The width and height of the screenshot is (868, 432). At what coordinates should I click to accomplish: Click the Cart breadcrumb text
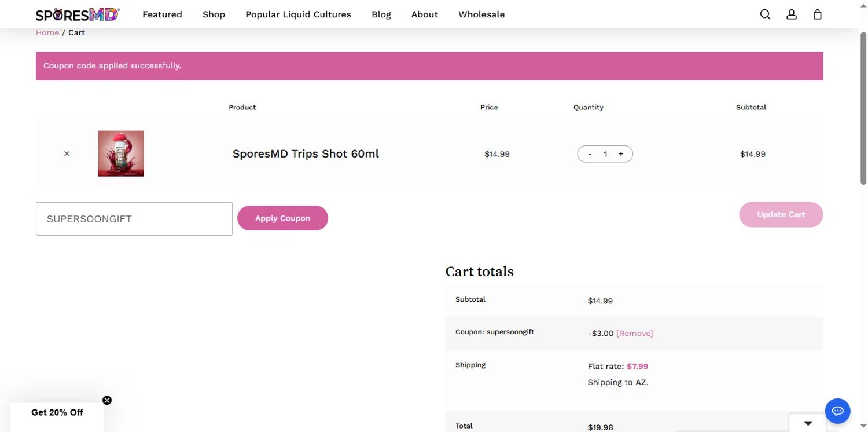[76, 32]
